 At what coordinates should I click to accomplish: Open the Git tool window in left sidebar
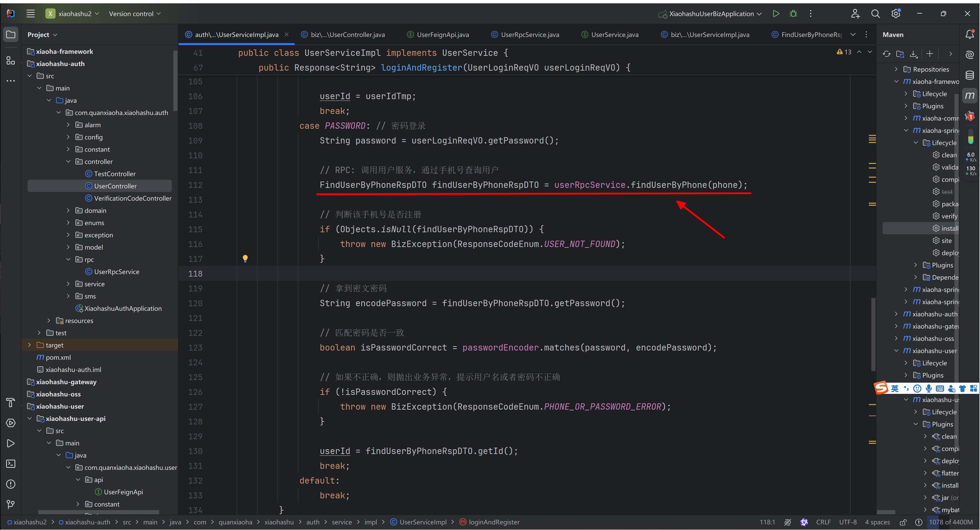[11, 505]
